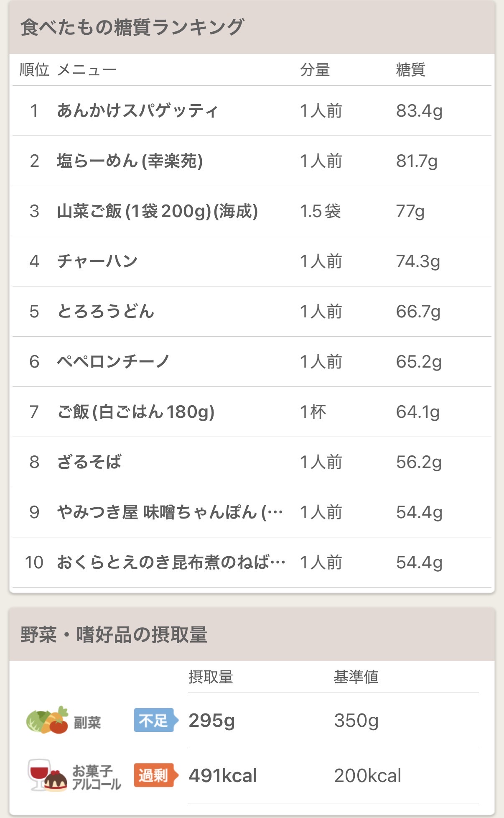Tap the チャーハン ranking row
Screen dimensions: 504x818
97,261
